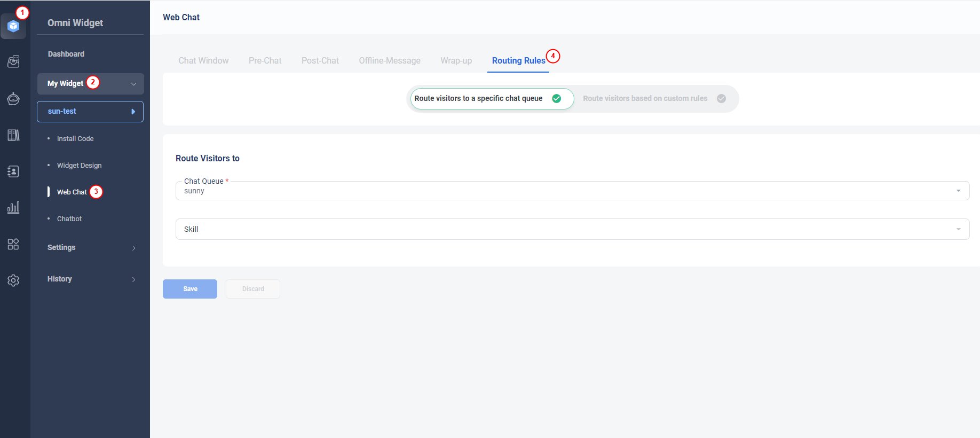This screenshot has width=980, height=438.
Task: Click the Omni Widget cube icon
Action: [13, 26]
